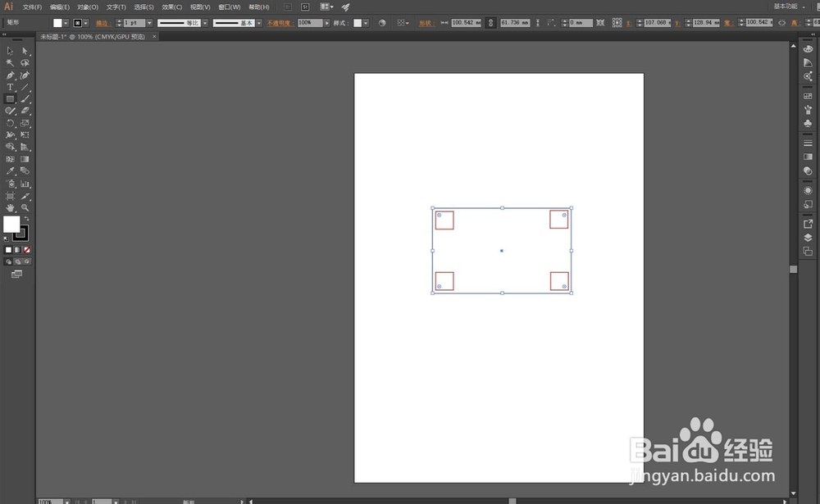
Task: Select the Slice tool
Action: coord(25,196)
